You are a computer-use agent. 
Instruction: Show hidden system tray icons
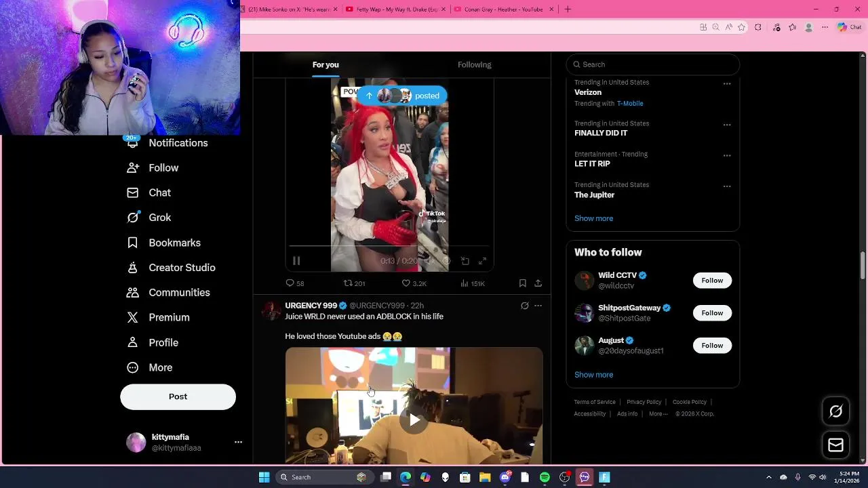(x=768, y=477)
